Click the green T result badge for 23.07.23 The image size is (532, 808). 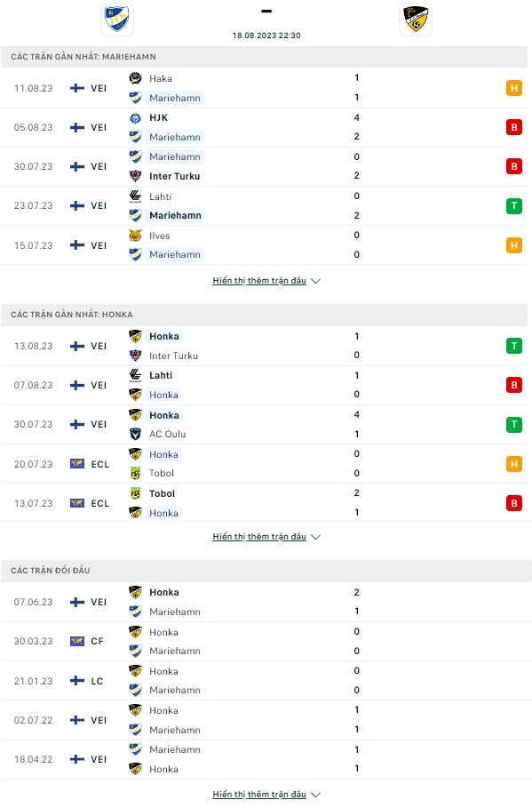coord(514,206)
